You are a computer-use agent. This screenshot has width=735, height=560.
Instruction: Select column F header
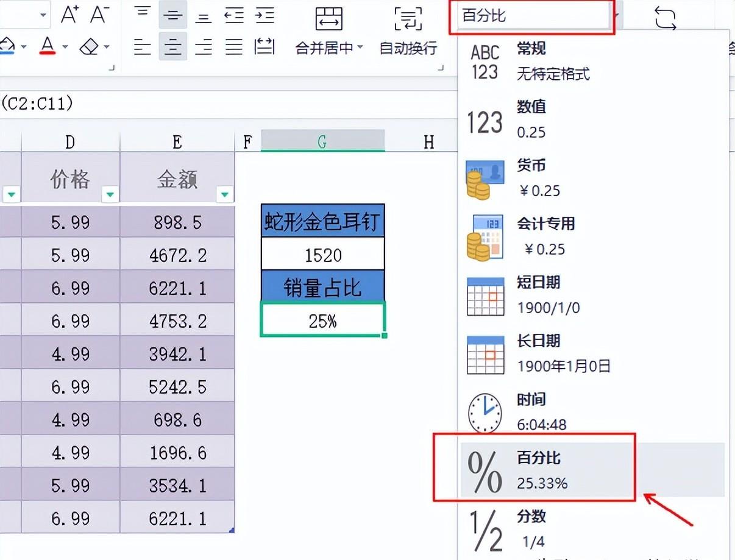tap(247, 141)
